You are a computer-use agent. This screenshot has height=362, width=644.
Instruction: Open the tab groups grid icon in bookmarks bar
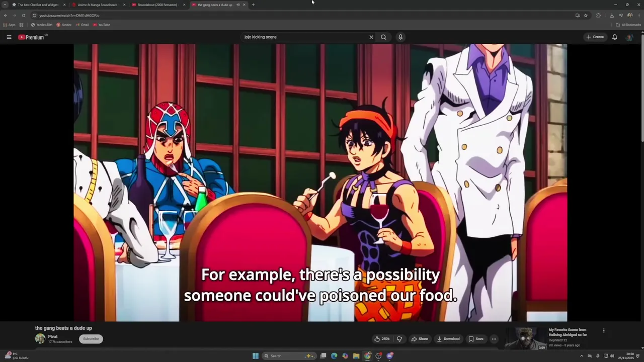click(x=21, y=25)
